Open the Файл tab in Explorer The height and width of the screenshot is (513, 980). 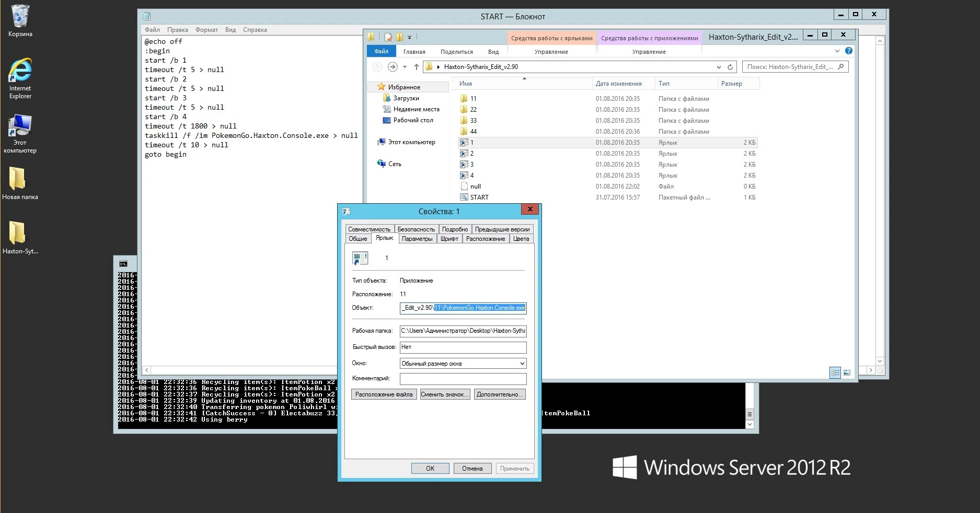tap(381, 51)
